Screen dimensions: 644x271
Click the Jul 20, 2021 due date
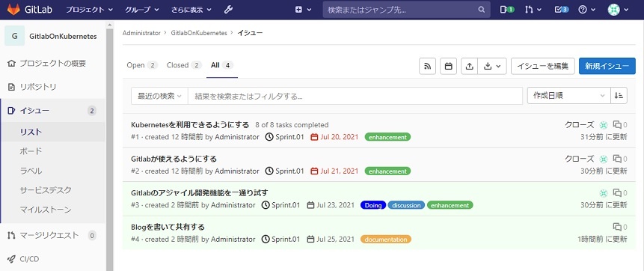[335, 137]
